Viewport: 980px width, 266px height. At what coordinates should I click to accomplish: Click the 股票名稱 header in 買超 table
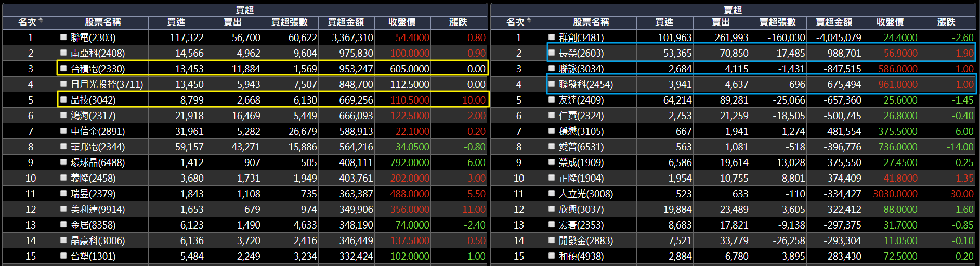103,22
